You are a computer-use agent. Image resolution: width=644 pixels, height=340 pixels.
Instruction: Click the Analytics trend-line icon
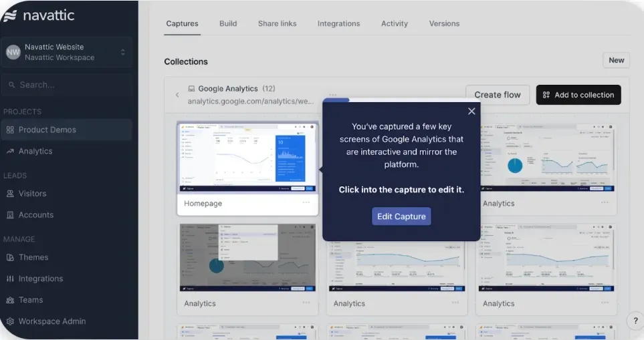(x=10, y=152)
